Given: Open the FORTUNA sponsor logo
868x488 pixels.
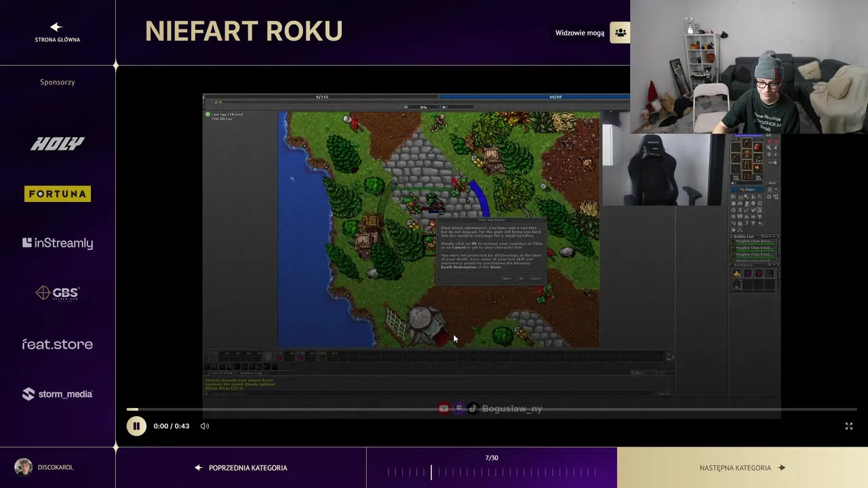Looking at the screenshot, I should (x=58, y=194).
